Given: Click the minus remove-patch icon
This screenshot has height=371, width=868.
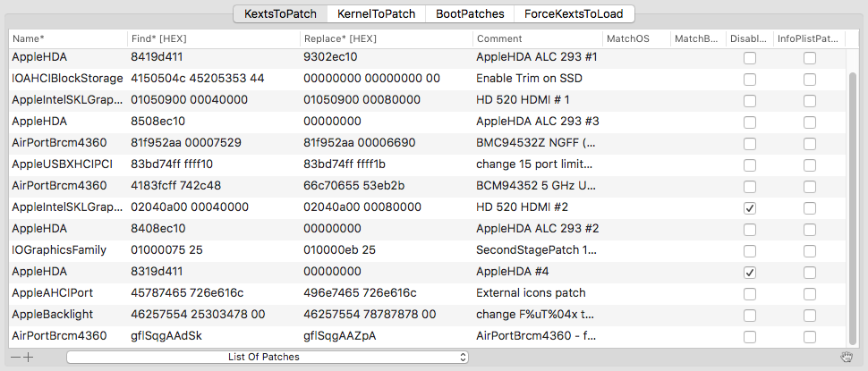Looking at the screenshot, I should point(15,358).
